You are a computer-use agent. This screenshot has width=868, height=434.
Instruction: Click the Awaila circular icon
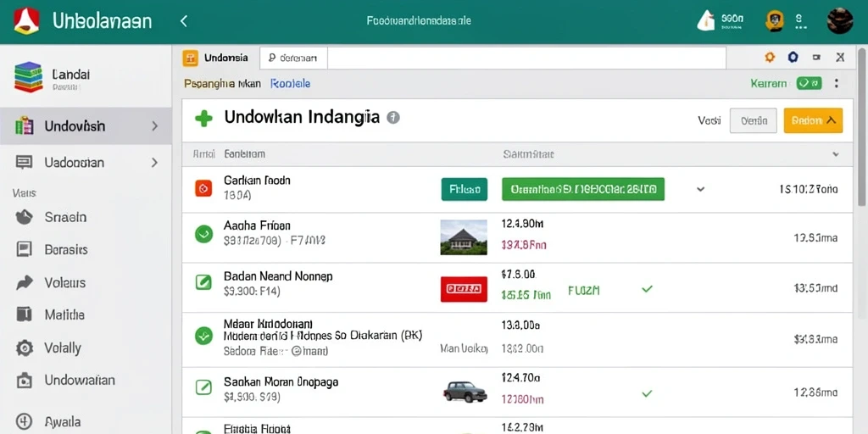click(x=24, y=421)
